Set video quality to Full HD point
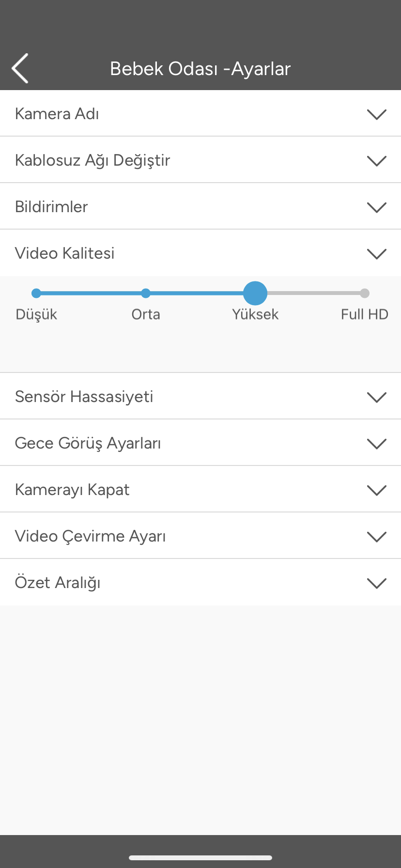This screenshot has width=401, height=868. pyautogui.click(x=365, y=293)
